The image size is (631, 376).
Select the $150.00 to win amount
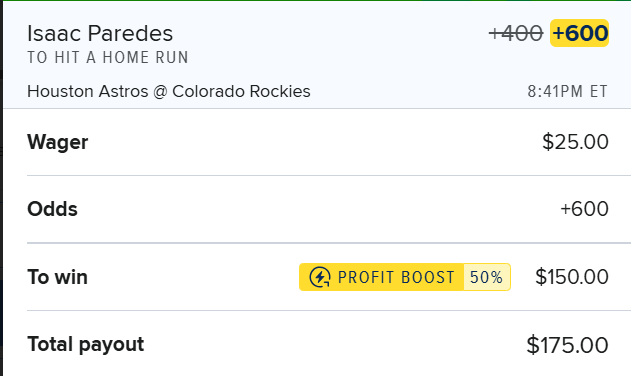point(572,277)
